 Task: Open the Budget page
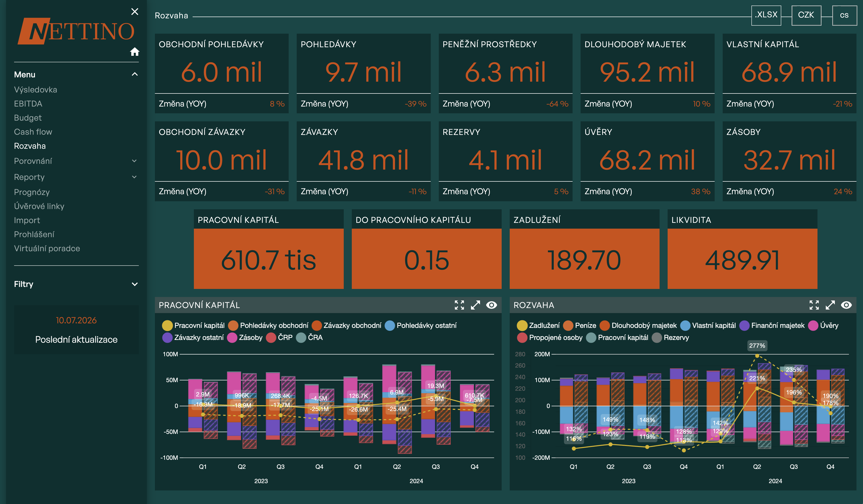click(x=28, y=118)
